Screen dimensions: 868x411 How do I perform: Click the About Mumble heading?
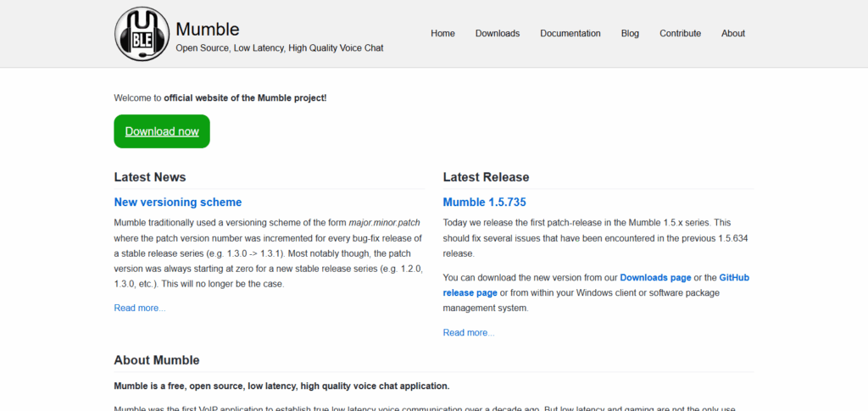tap(157, 360)
